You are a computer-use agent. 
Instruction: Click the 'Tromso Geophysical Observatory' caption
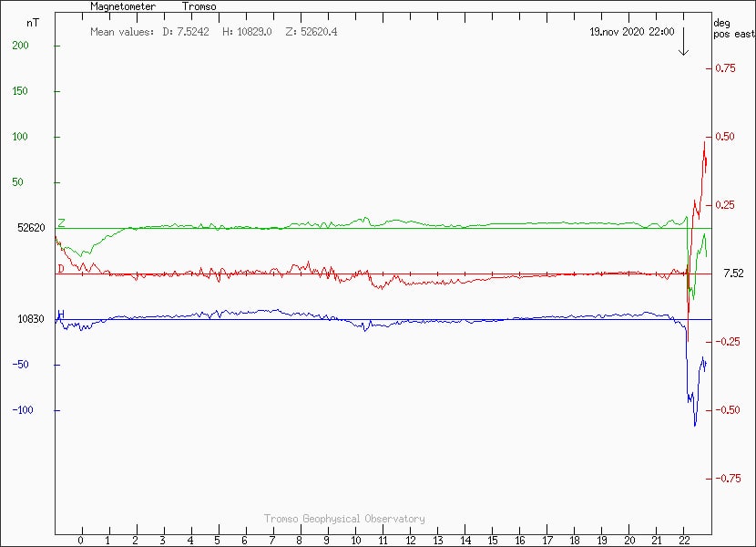(344, 519)
